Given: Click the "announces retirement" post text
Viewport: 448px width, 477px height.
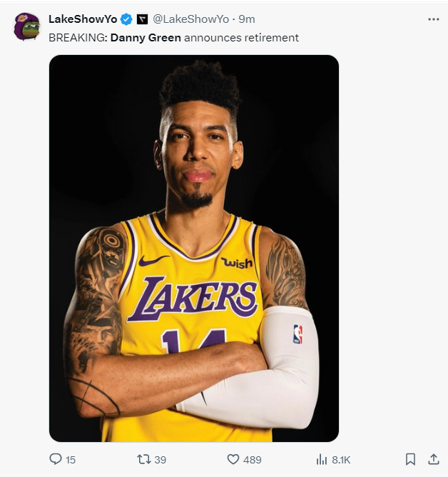Looking at the screenshot, I should pyautogui.click(x=241, y=37).
